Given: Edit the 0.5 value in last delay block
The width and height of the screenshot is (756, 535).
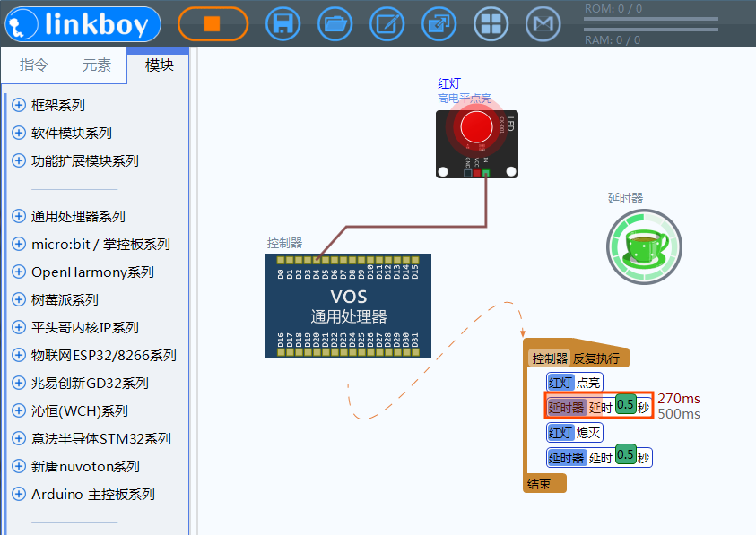Looking at the screenshot, I should point(626,454).
